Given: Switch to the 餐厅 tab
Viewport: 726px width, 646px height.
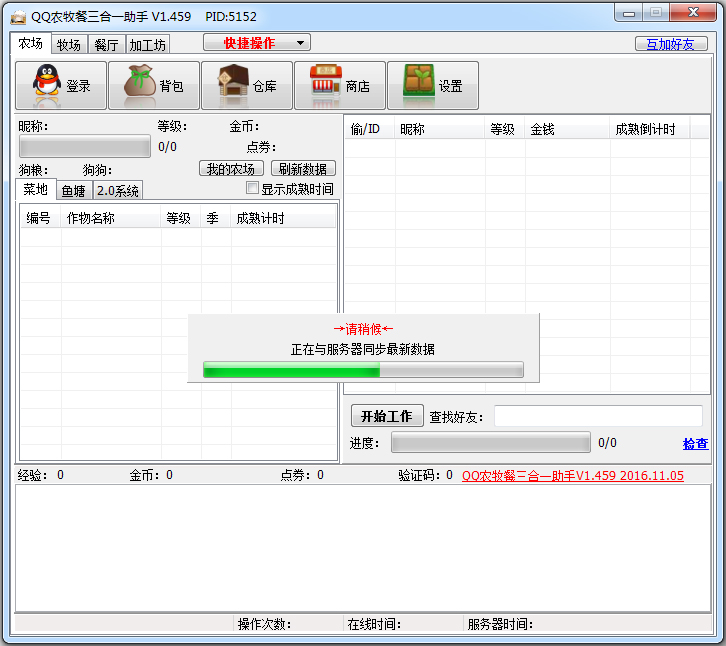Looking at the screenshot, I should (106, 45).
